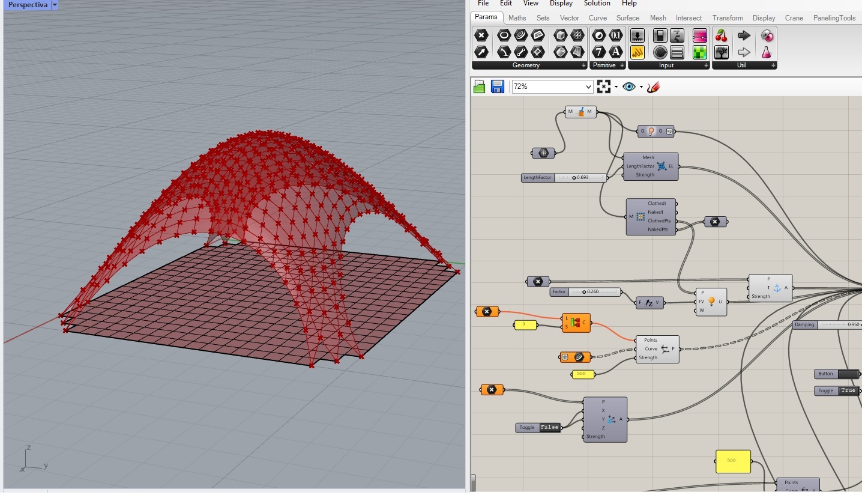The height and width of the screenshot is (501, 868).
Task: Toggle the canvas preview eye icon
Action: (x=628, y=87)
